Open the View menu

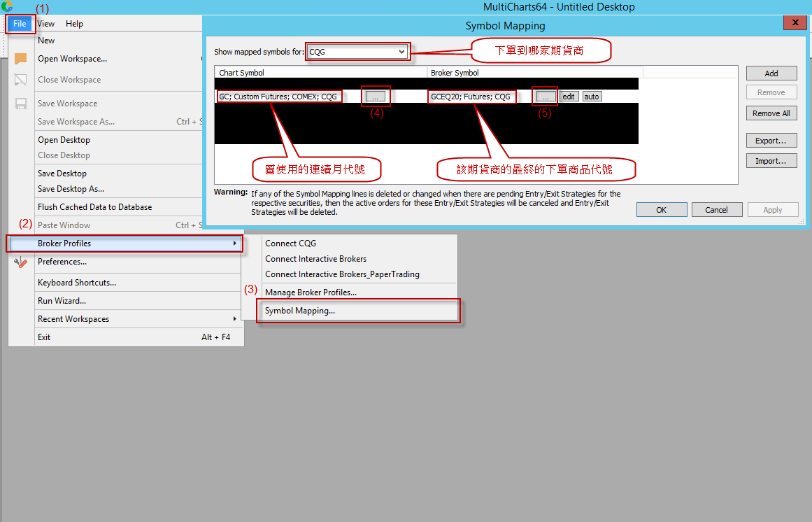click(x=45, y=24)
